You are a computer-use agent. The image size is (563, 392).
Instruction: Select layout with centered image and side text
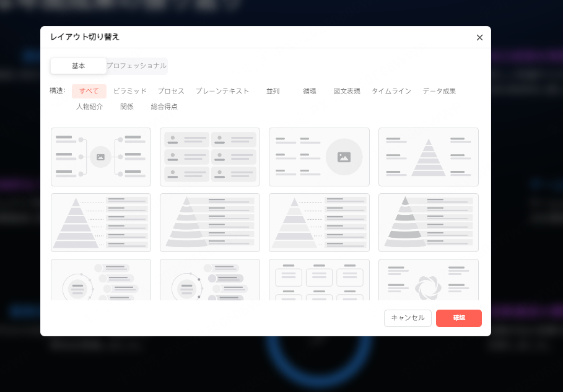click(100, 157)
